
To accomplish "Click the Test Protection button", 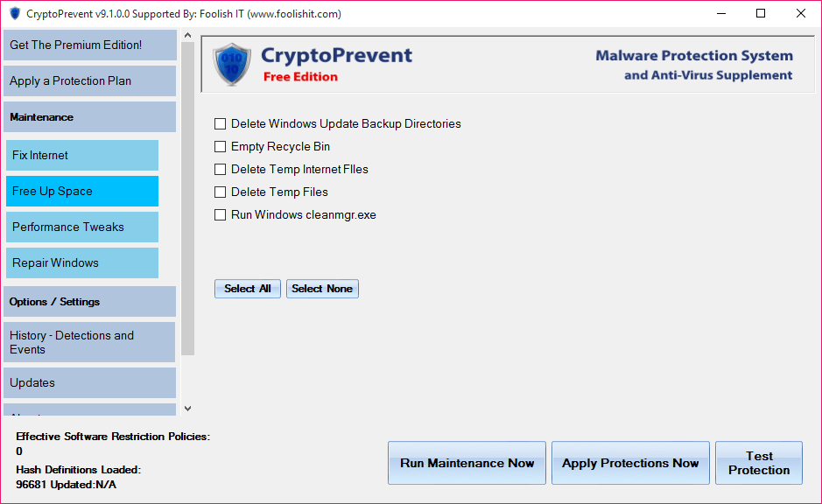I will [759, 463].
